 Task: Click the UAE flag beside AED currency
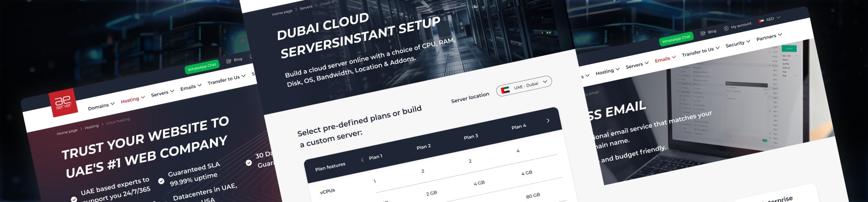click(x=761, y=21)
